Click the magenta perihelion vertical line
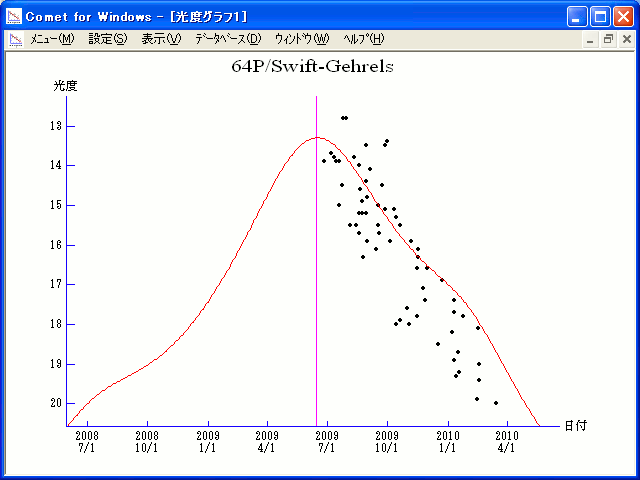The width and height of the screenshot is (640, 480). 316,261
